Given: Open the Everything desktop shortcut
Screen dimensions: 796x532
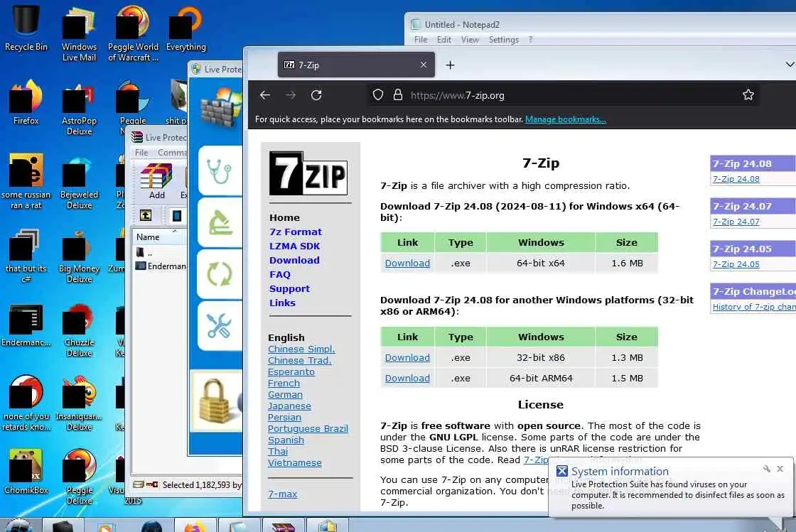Looking at the screenshot, I should [185, 28].
